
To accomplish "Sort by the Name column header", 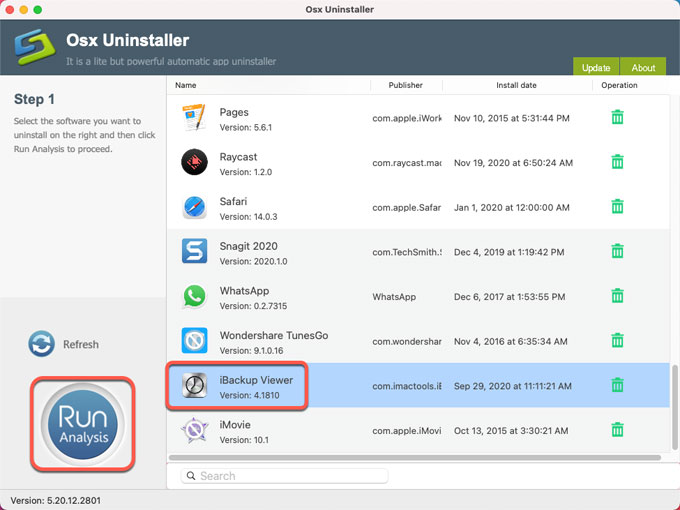I will [186, 85].
